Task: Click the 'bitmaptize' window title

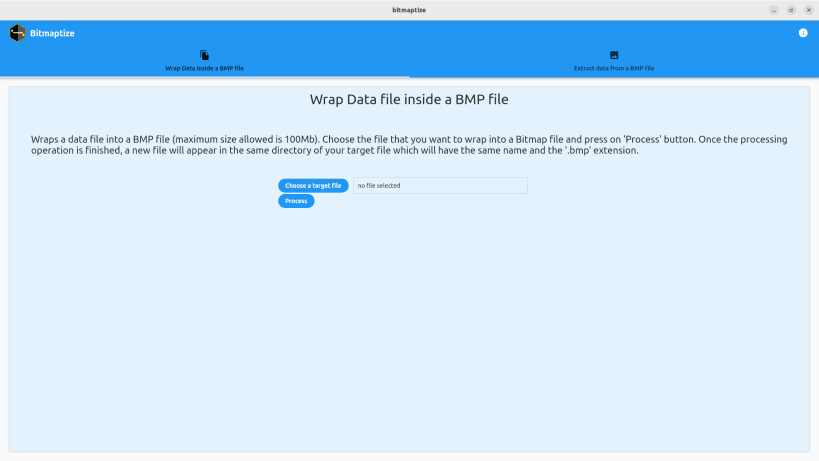Action: [x=409, y=10]
